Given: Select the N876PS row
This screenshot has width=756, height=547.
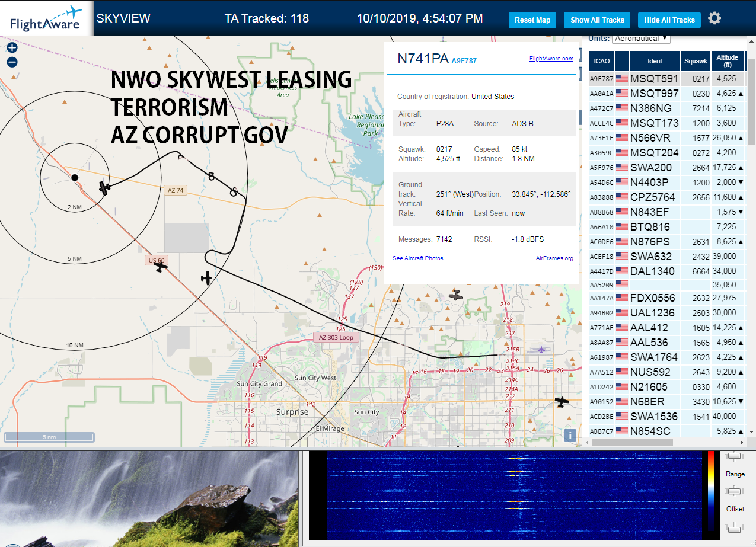Looking at the screenshot, I should [x=667, y=241].
